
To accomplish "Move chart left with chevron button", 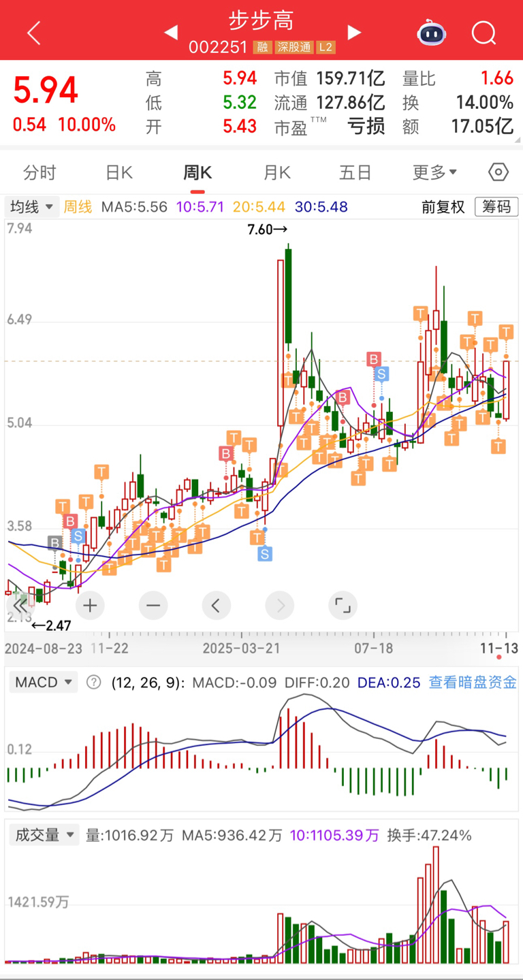I will (x=216, y=605).
